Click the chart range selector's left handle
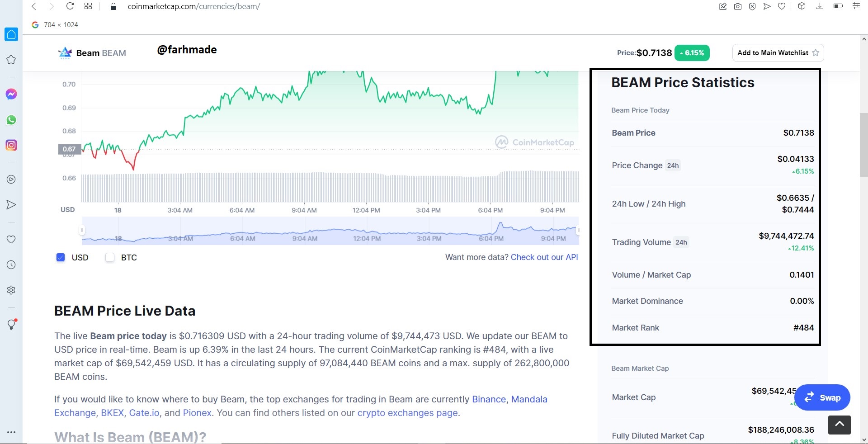 82,230
